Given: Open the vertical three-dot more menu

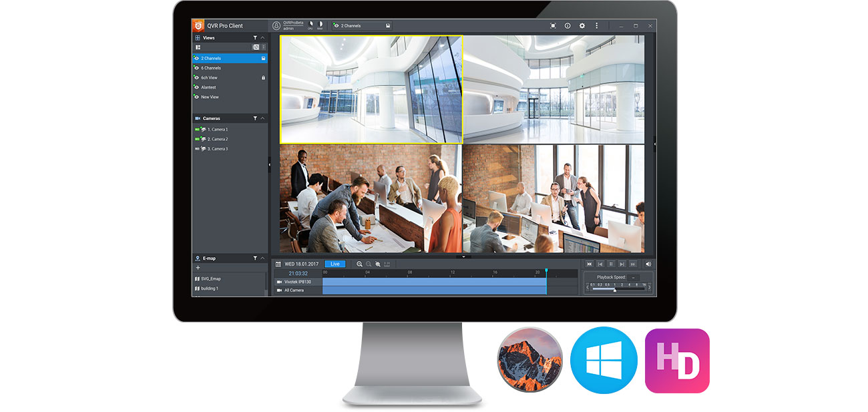Looking at the screenshot, I should tap(596, 26).
